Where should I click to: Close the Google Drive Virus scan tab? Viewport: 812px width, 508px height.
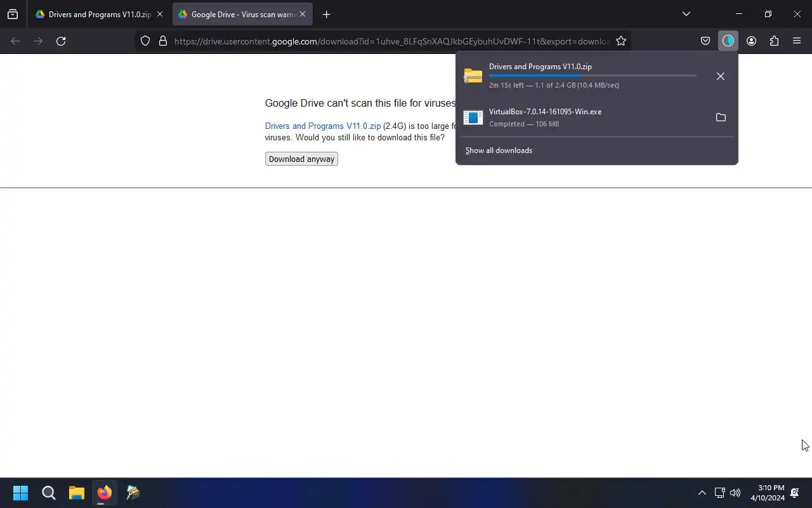(x=303, y=14)
